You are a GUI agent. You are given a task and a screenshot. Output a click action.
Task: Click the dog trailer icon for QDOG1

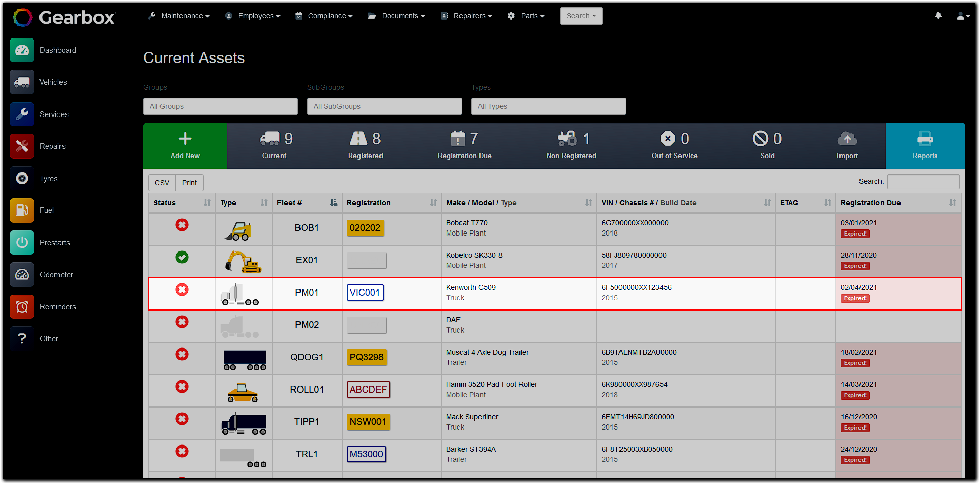coord(245,360)
